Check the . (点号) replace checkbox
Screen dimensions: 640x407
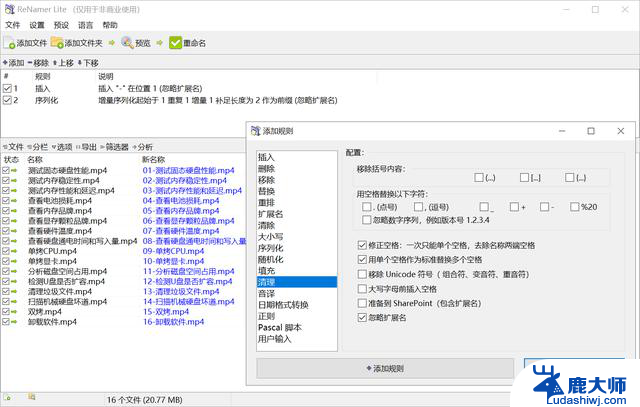(367, 207)
